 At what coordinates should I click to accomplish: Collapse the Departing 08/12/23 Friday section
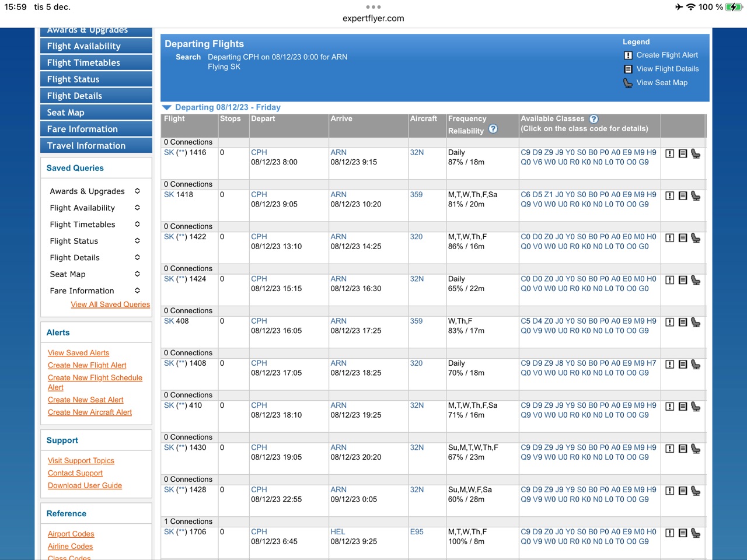click(167, 107)
